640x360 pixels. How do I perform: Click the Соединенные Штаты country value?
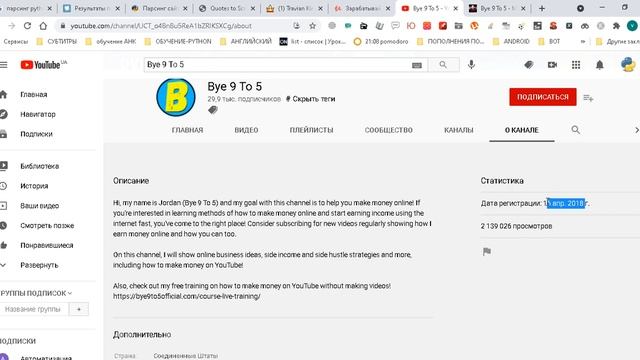(x=186, y=356)
